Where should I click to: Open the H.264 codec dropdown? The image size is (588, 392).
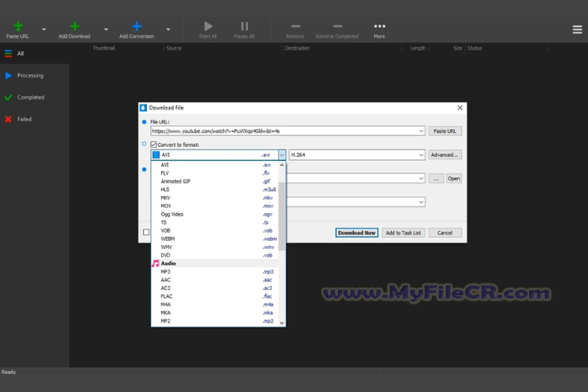(421, 155)
